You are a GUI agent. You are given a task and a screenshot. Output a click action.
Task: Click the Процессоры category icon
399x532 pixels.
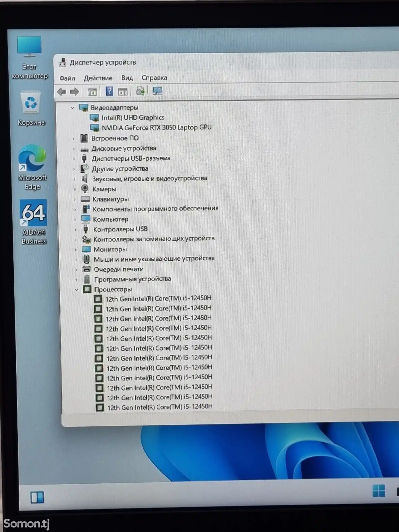pos(87,289)
